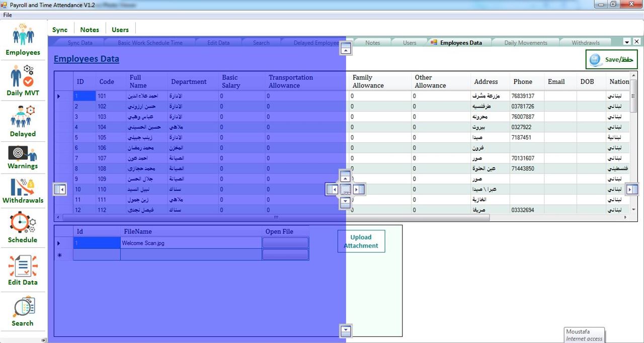Sort by the Code column header
Screen dimensions: 644x343
tap(106, 81)
